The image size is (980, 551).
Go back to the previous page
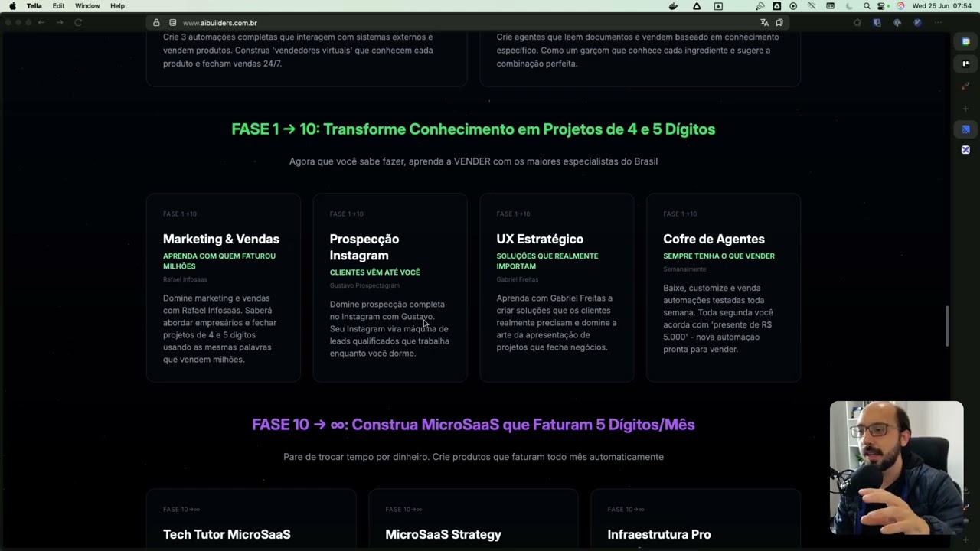pyautogui.click(x=41, y=23)
